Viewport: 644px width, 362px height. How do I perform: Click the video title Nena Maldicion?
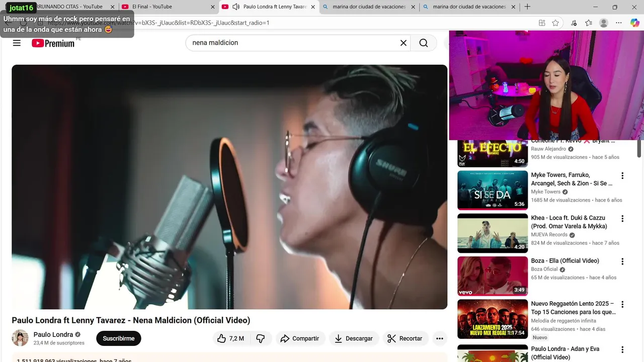[x=131, y=320]
